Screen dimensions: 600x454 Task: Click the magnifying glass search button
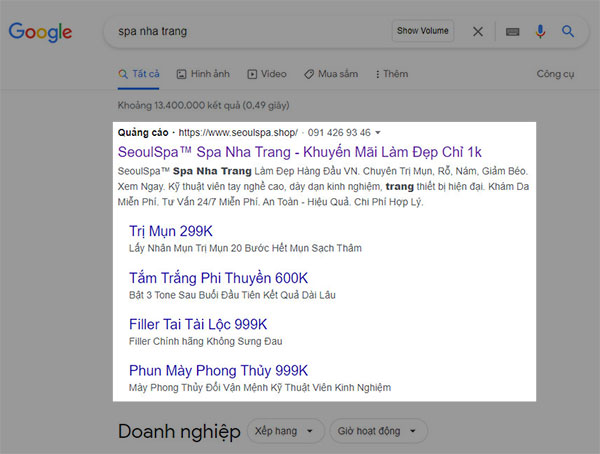pyautogui.click(x=568, y=31)
